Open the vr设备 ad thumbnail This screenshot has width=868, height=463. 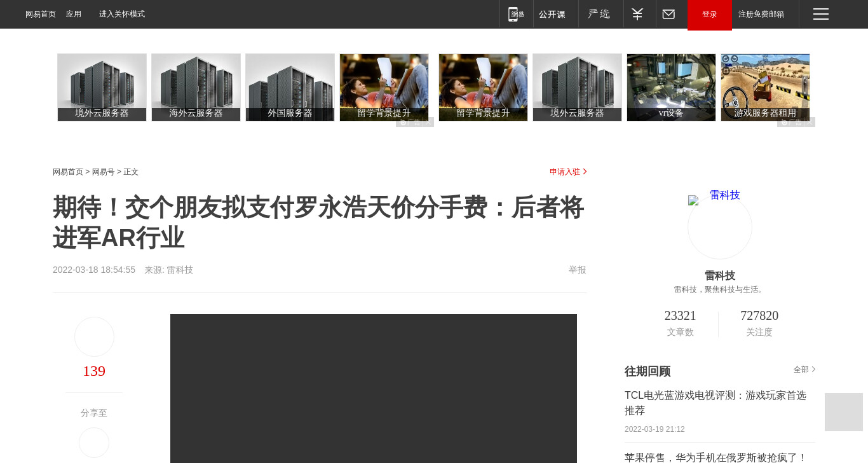[x=671, y=87]
